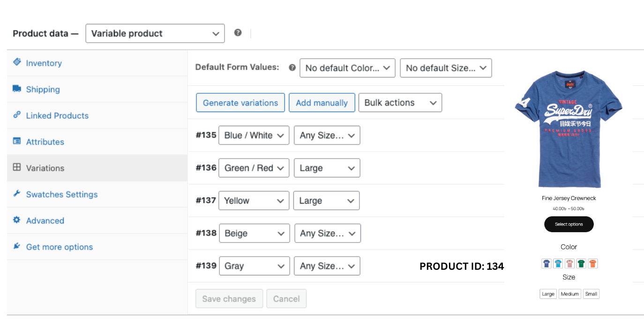Choose the green t-shirt color swatch
The image size is (644, 335).
point(581,264)
